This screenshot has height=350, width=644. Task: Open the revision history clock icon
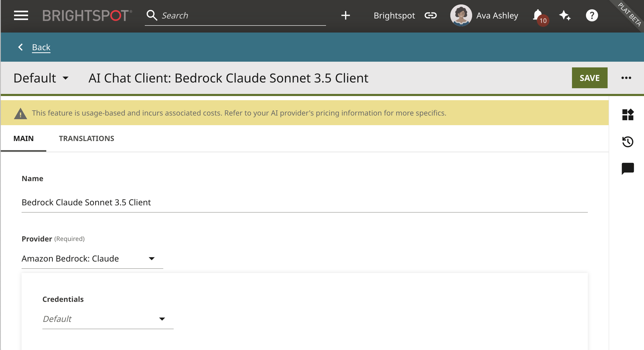click(x=628, y=142)
